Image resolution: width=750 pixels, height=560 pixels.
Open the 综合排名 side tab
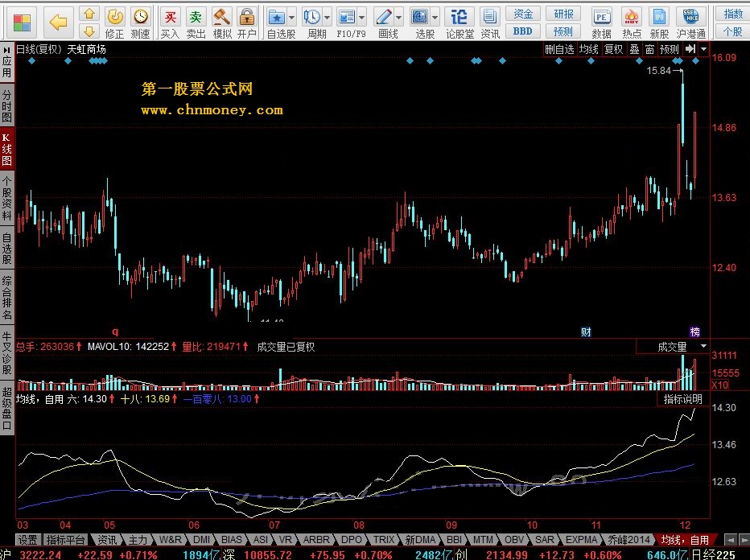pos(6,298)
